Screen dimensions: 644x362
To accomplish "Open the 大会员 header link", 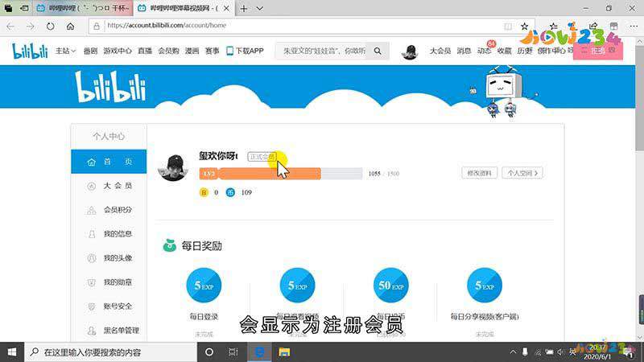I will [x=440, y=51].
